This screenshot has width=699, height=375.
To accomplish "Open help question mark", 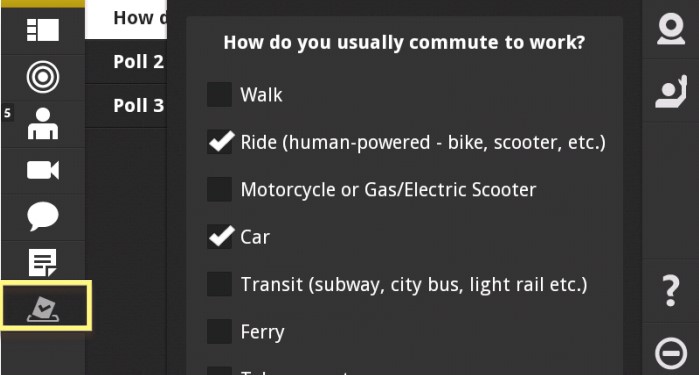I will [x=671, y=291].
